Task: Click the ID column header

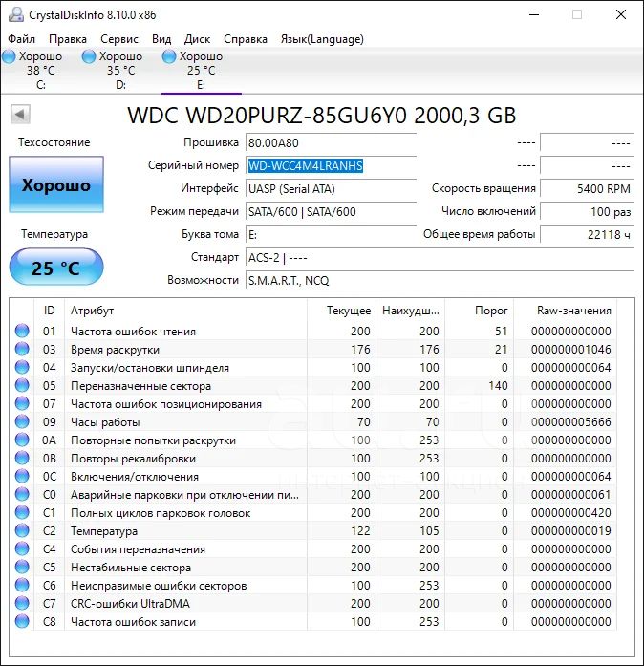Action: tap(50, 311)
